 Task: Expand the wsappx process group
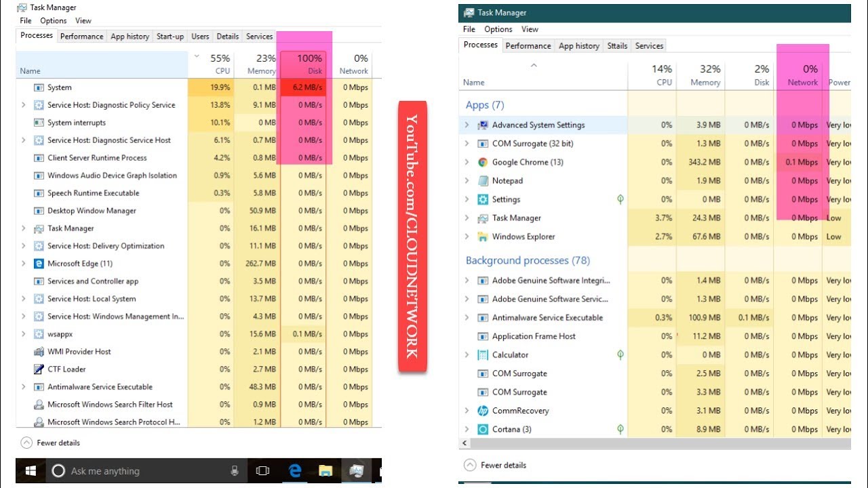pos(24,334)
